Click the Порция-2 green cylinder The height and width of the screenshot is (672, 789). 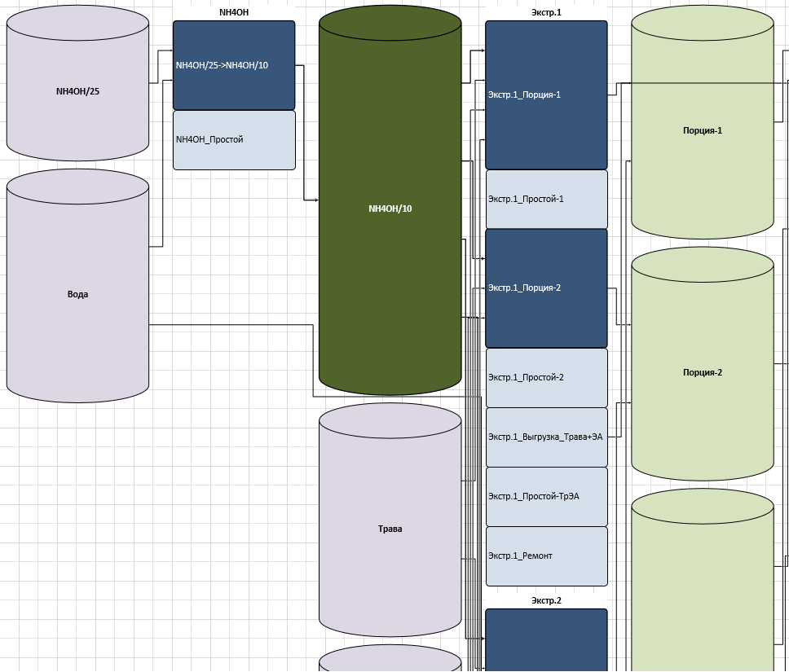coord(702,372)
